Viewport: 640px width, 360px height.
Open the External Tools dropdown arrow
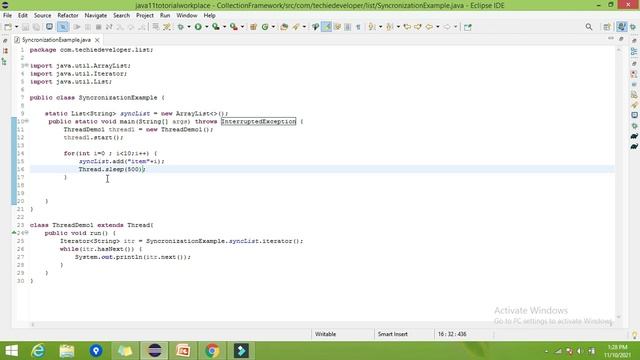(x=242, y=27)
